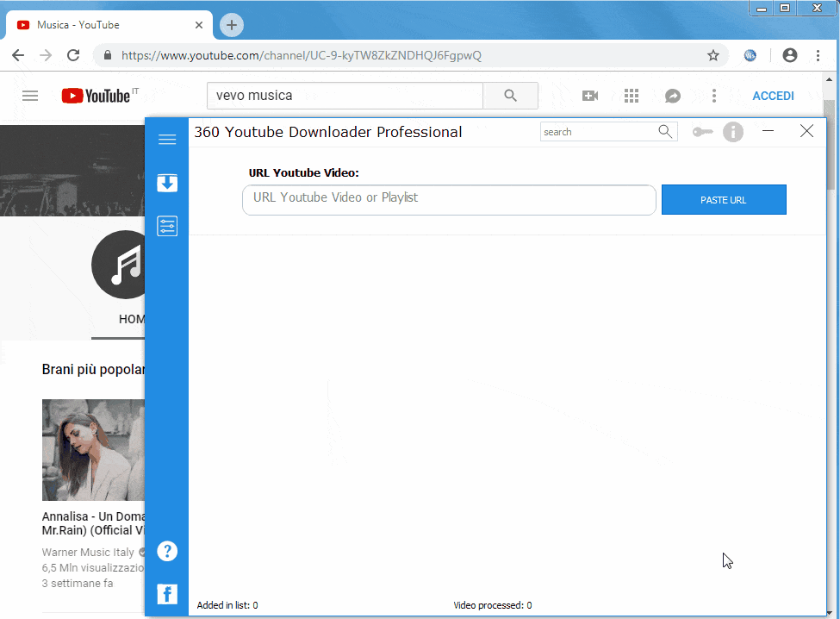Click the lock icon in address bar
Viewport: 840px width, 619px height.
(108, 55)
